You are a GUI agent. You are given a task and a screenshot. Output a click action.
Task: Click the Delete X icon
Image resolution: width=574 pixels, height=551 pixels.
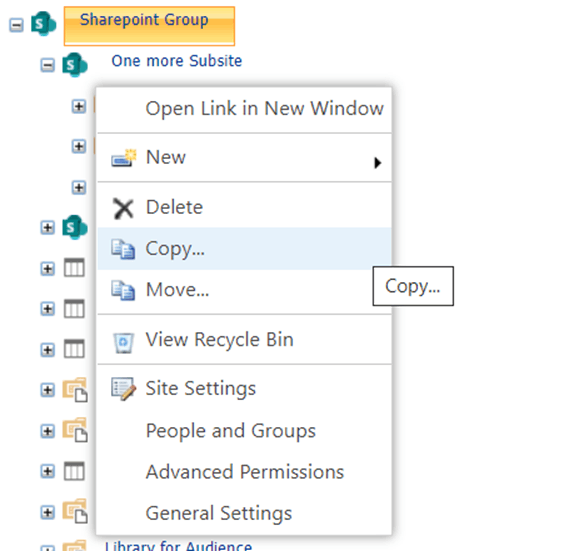coord(123,208)
